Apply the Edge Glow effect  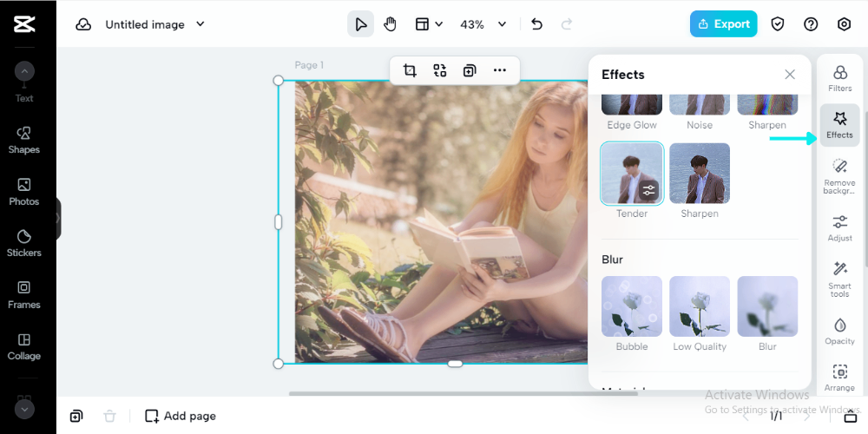632,105
